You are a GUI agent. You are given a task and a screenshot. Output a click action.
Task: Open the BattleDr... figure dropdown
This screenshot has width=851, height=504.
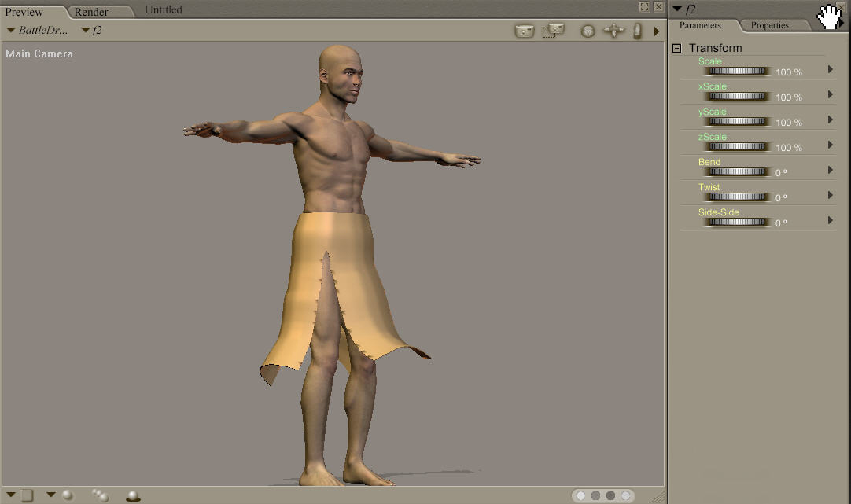coord(38,31)
